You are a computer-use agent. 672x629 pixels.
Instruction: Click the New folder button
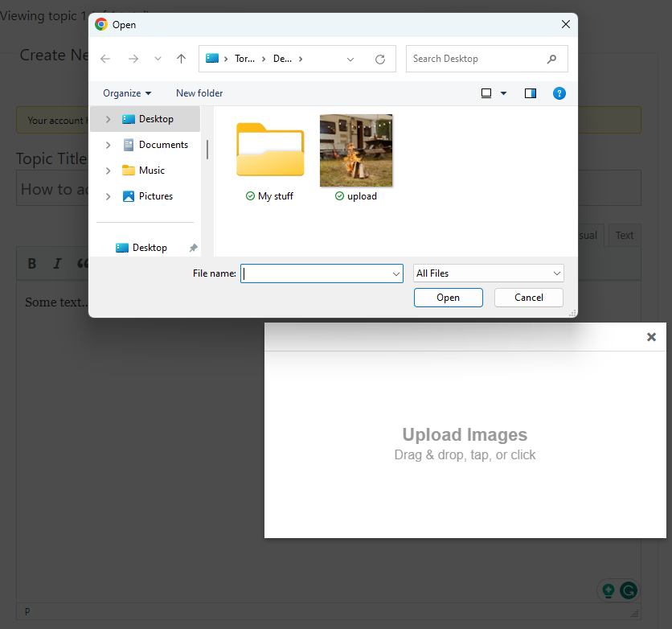199,93
